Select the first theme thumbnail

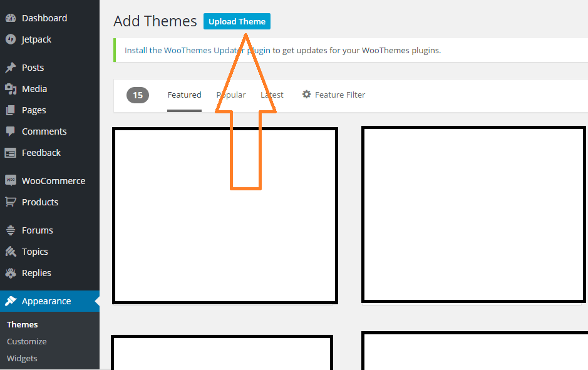[225, 216]
